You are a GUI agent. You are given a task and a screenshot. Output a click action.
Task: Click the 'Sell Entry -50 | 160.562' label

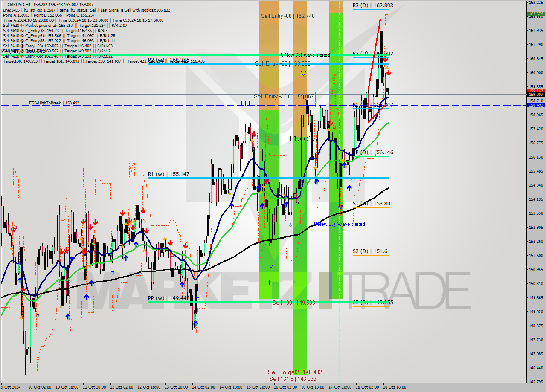(x=282, y=63)
